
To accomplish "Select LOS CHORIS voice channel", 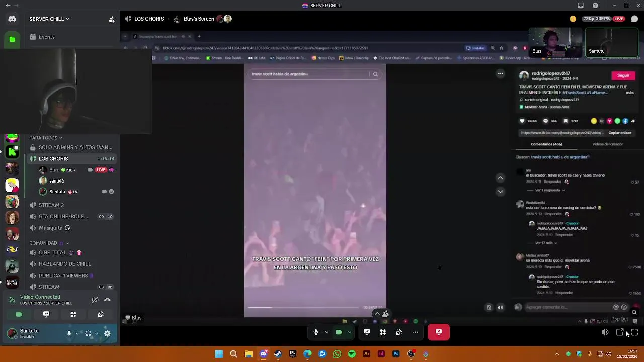I will [72, 159].
